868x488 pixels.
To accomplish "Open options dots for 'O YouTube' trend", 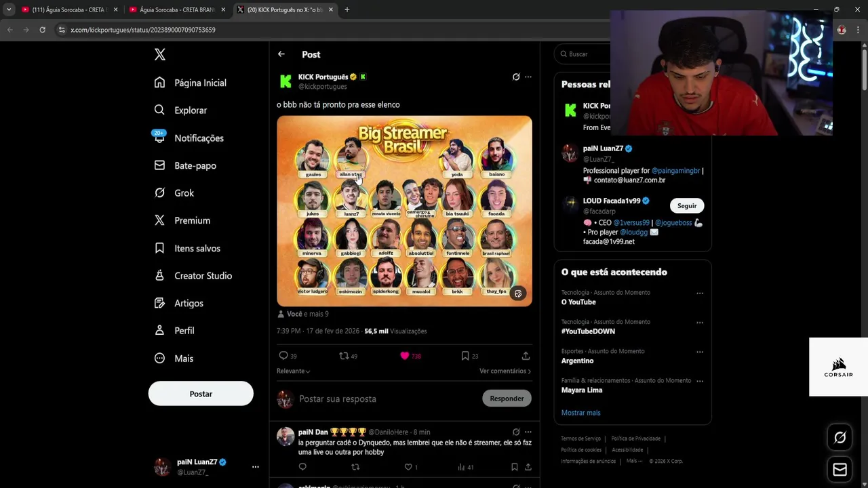I will point(700,293).
